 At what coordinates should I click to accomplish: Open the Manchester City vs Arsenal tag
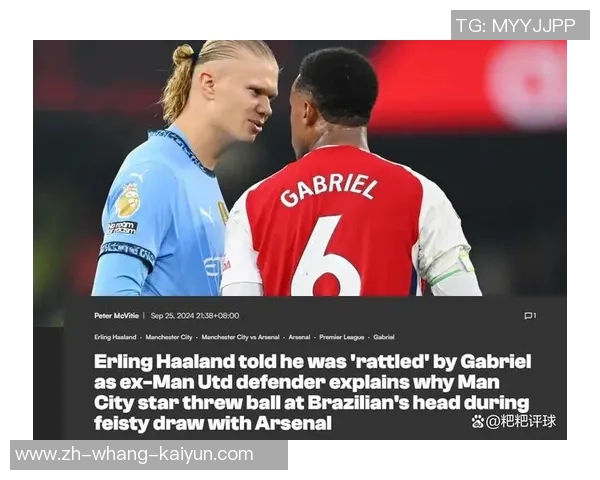coord(240,337)
